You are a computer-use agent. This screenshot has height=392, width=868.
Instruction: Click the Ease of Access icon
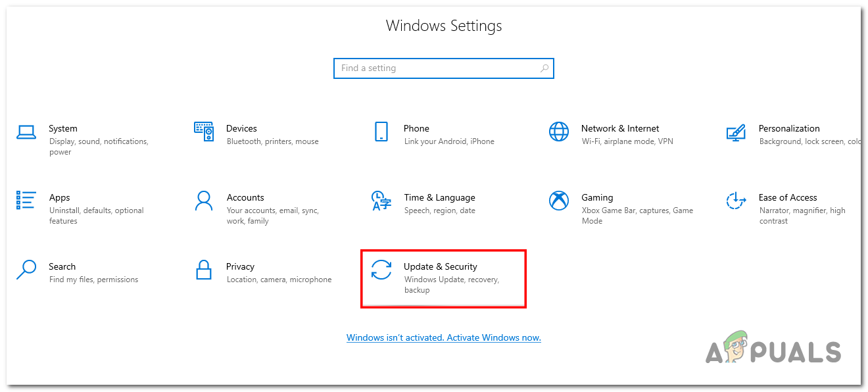coord(735,201)
